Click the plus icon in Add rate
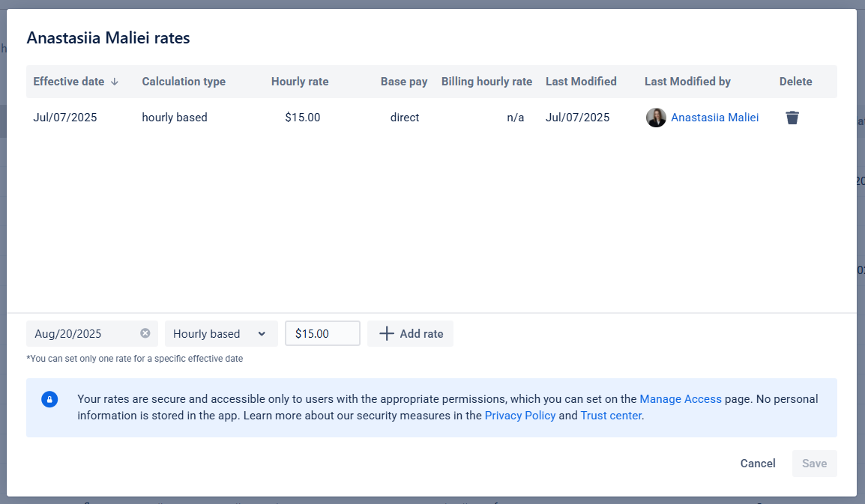Image resolution: width=865 pixels, height=504 pixels. [x=387, y=333]
